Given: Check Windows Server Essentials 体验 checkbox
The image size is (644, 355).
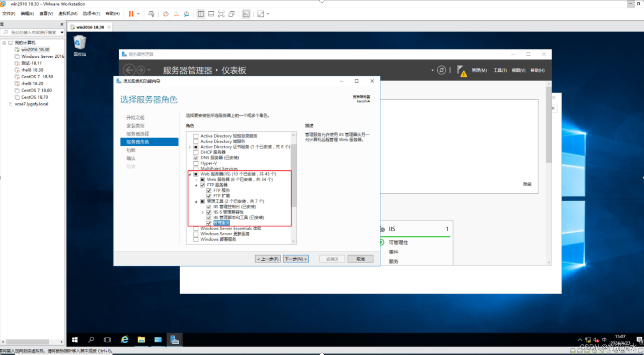Looking at the screenshot, I should [196, 229].
